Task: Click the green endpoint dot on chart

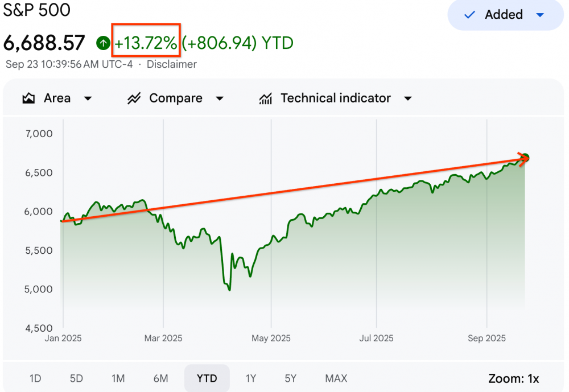Action: tap(525, 158)
